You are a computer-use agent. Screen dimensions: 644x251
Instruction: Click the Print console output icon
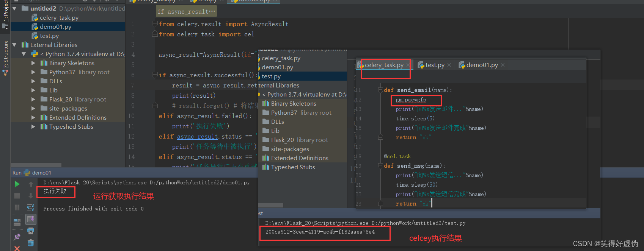point(31,231)
